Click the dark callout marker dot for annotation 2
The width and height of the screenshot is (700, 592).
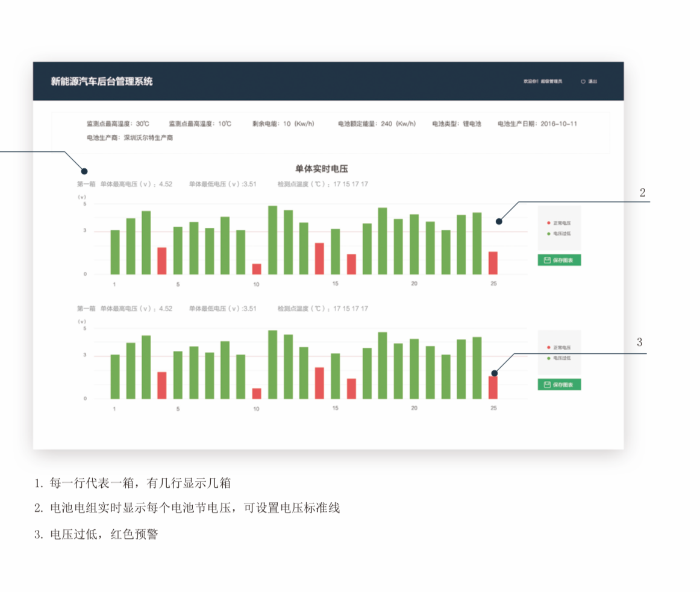pos(499,222)
